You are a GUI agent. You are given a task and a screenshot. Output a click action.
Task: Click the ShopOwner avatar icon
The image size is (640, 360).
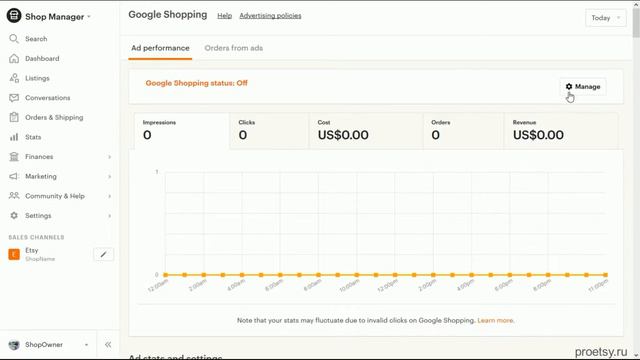[x=14, y=345]
